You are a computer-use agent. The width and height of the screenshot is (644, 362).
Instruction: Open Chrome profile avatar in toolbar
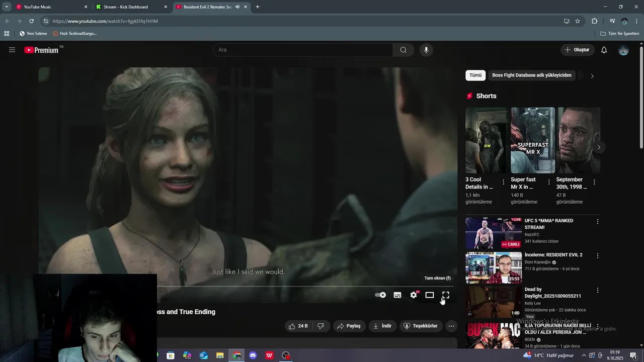pos(624,21)
